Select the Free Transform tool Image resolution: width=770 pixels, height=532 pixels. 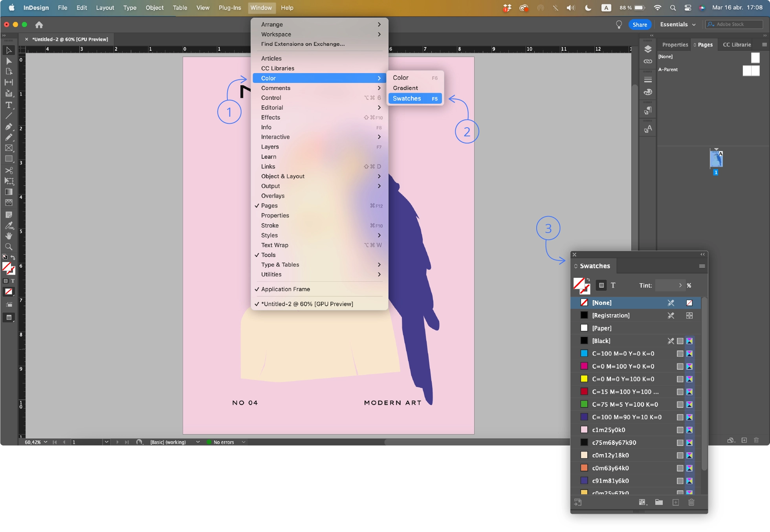[x=9, y=181]
